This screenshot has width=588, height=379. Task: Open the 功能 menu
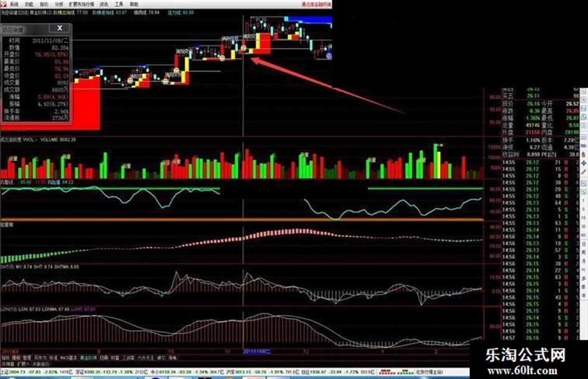point(29,4)
